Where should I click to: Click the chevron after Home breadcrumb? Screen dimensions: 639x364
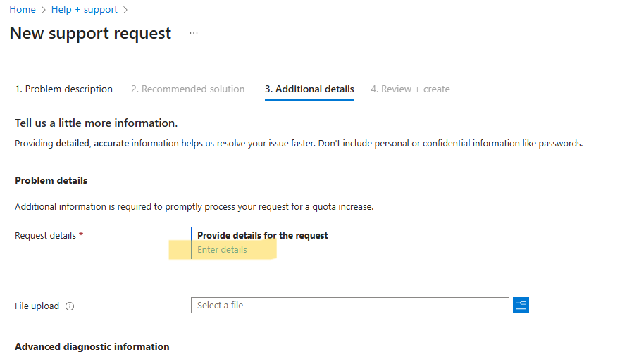tap(44, 10)
